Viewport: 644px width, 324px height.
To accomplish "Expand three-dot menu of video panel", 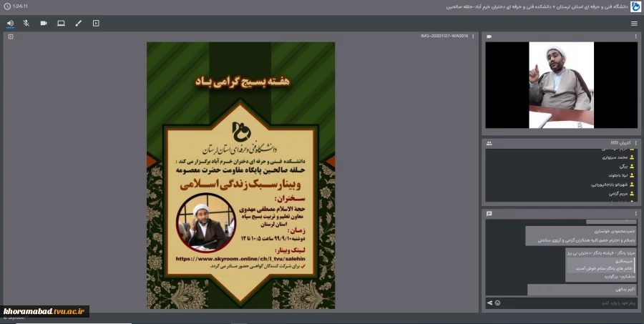I will pyautogui.click(x=636, y=36).
